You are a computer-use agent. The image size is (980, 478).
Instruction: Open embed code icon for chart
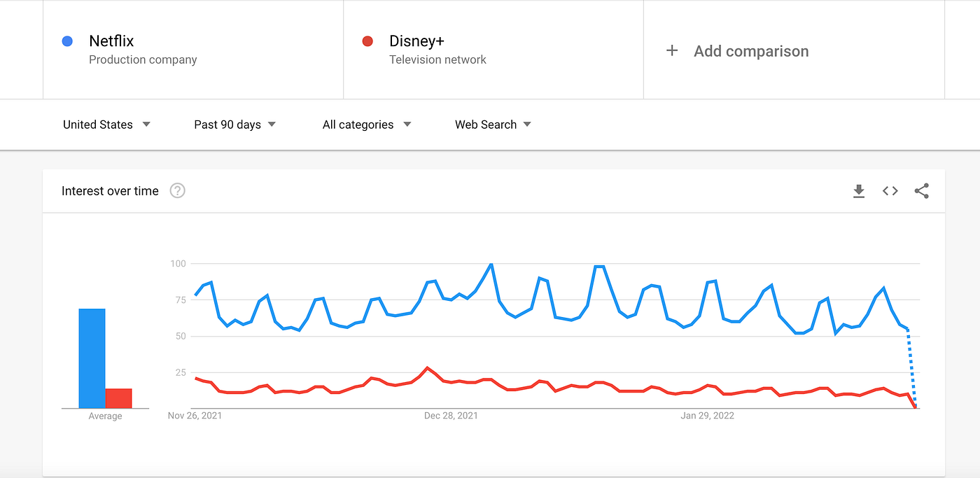pos(890,191)
